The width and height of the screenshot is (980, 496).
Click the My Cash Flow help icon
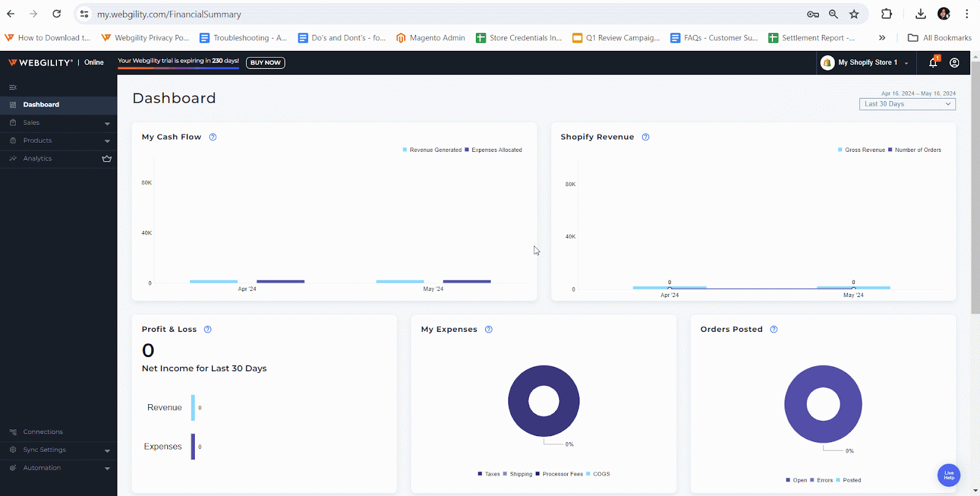pos(213,137)
